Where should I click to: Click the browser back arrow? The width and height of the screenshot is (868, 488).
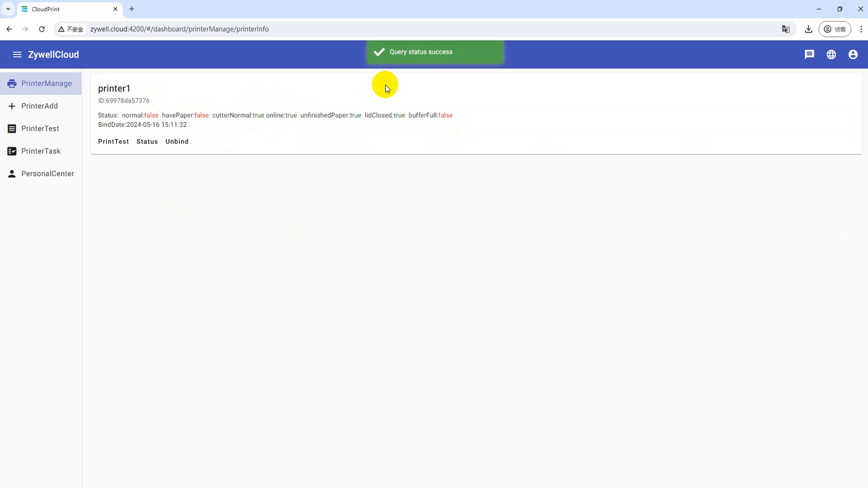9,29
